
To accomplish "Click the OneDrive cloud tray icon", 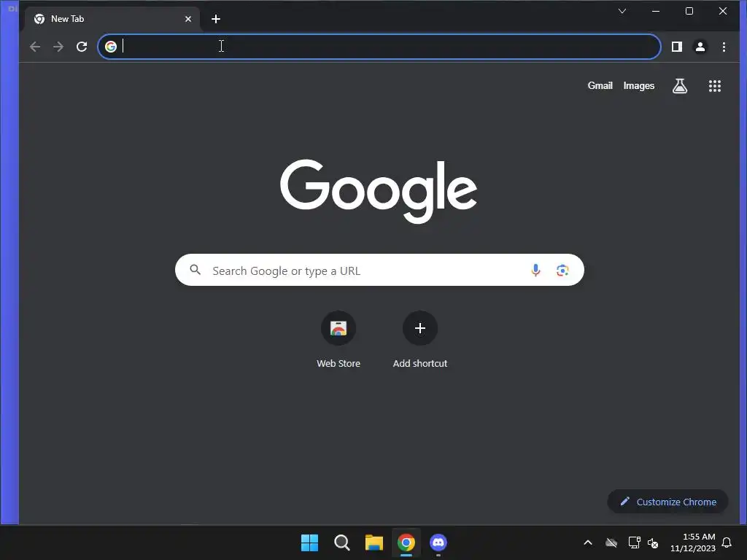I will point(611,542).
